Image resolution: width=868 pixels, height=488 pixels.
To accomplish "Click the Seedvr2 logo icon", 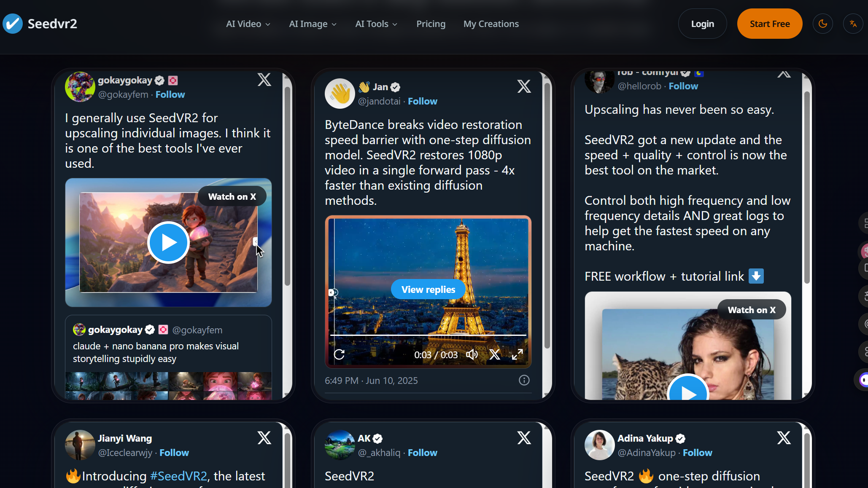I will pyautogui.click(x=13, y=24).
